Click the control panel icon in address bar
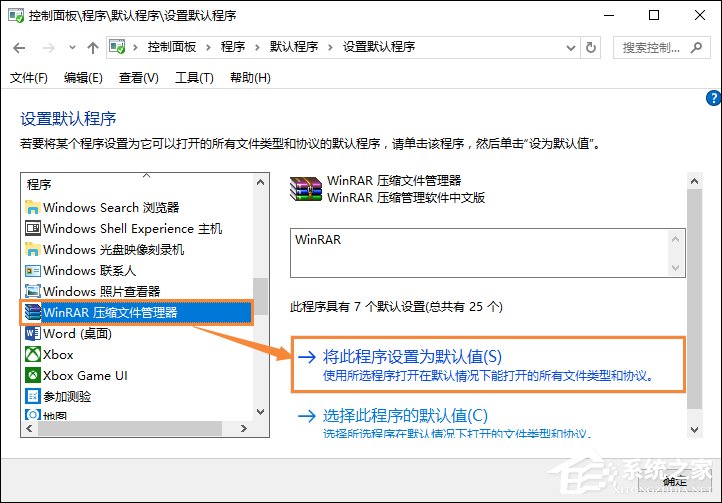Screen dimensions: 722x503 pyautogui.click(x=117, y=47)
